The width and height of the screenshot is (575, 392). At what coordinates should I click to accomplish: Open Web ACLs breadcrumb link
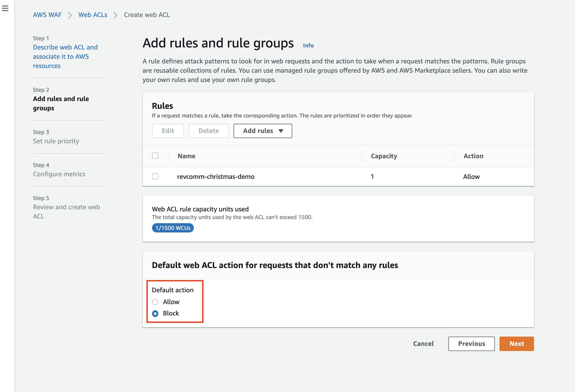(x=93, y=15)
